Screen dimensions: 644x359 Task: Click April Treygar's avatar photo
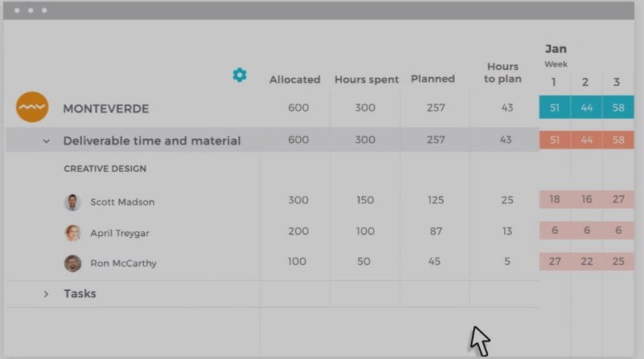[x=72, y=233]
